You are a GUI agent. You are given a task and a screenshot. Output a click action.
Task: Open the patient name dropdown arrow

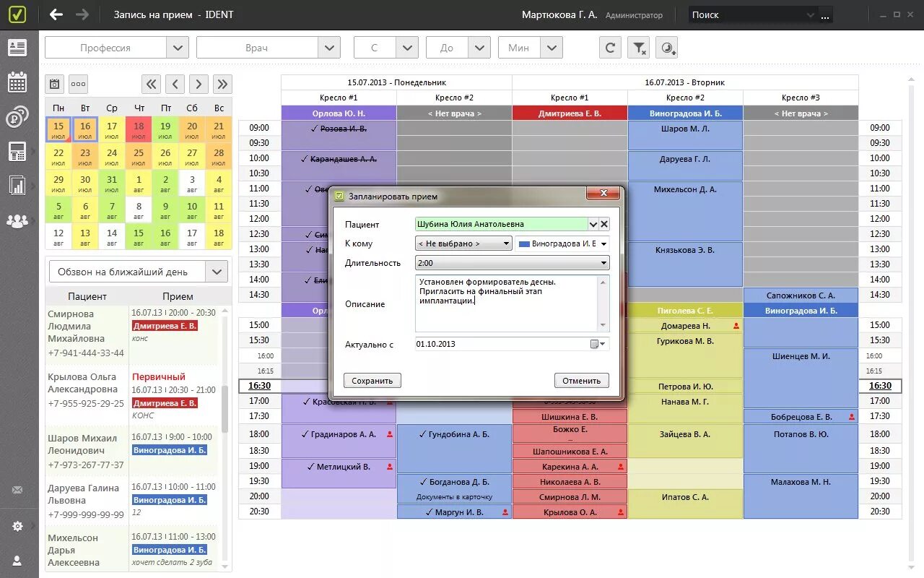[593, 224]
